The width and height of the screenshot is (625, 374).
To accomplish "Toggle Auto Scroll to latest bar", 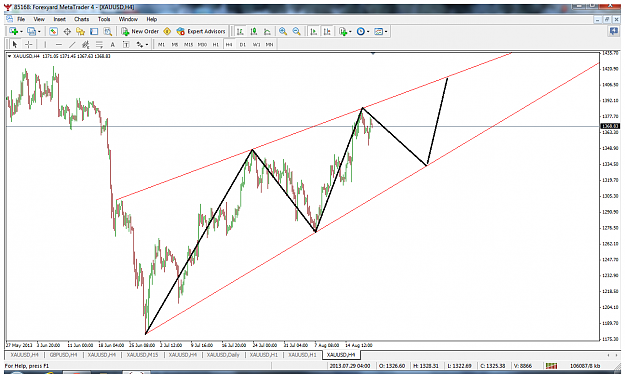I will (314, 31).
